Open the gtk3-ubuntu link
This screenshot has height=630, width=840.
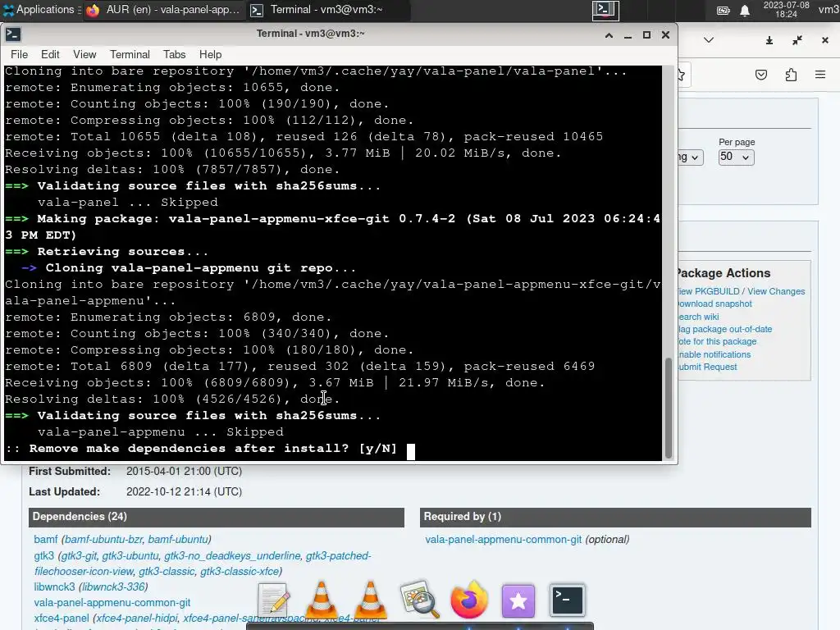pyautogui.click(x=130, y=556)
